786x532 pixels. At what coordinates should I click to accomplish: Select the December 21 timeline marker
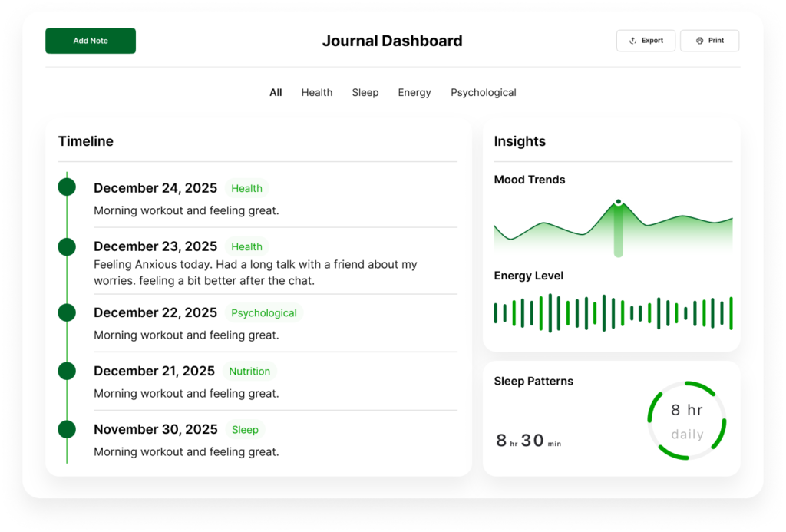[x=67, y=371]
